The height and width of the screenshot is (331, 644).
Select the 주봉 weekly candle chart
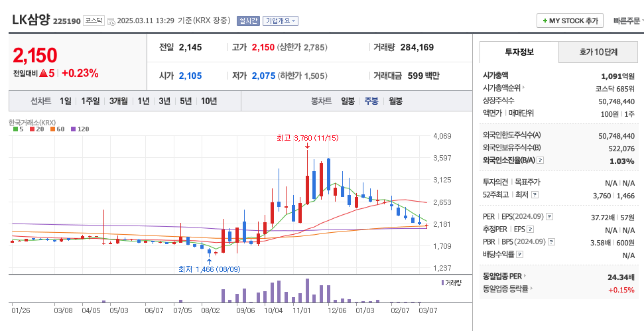pyautogui.click(x=371, y=101)
